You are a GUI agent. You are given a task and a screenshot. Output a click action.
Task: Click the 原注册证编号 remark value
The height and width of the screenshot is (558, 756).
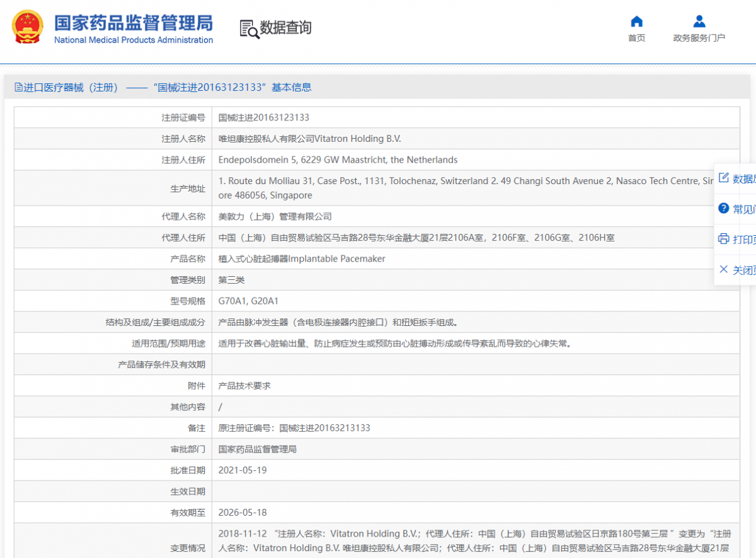pos(294,427)
